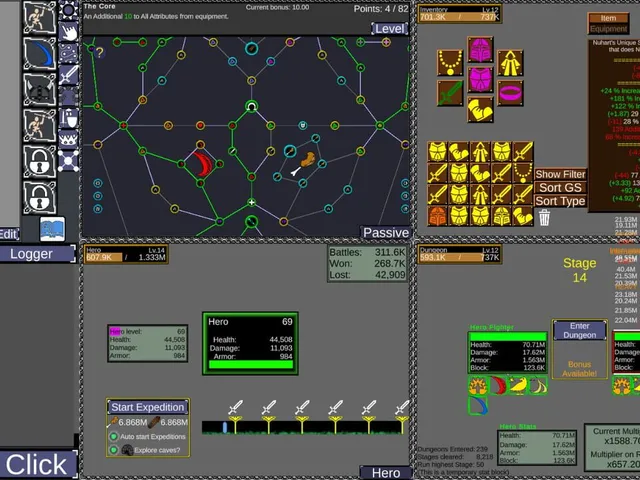
Task: Click the Start Expedition button
Action: coord(148,407)
